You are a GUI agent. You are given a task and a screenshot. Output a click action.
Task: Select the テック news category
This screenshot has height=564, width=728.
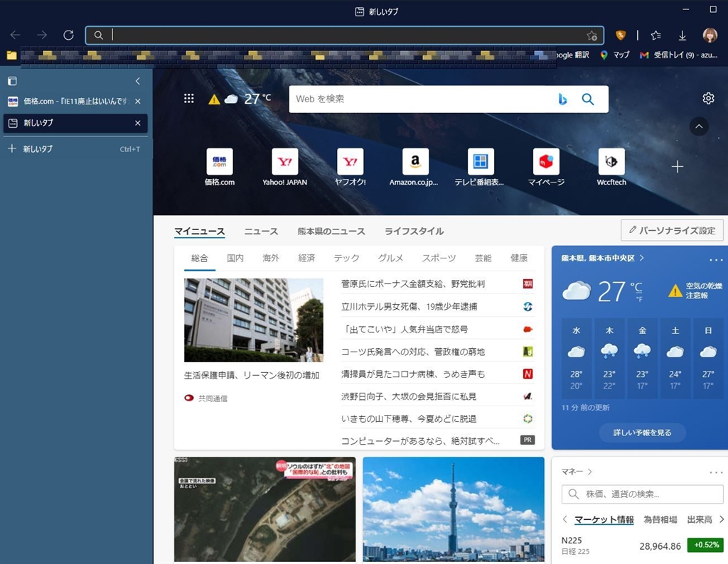click(x=346, y=258)
